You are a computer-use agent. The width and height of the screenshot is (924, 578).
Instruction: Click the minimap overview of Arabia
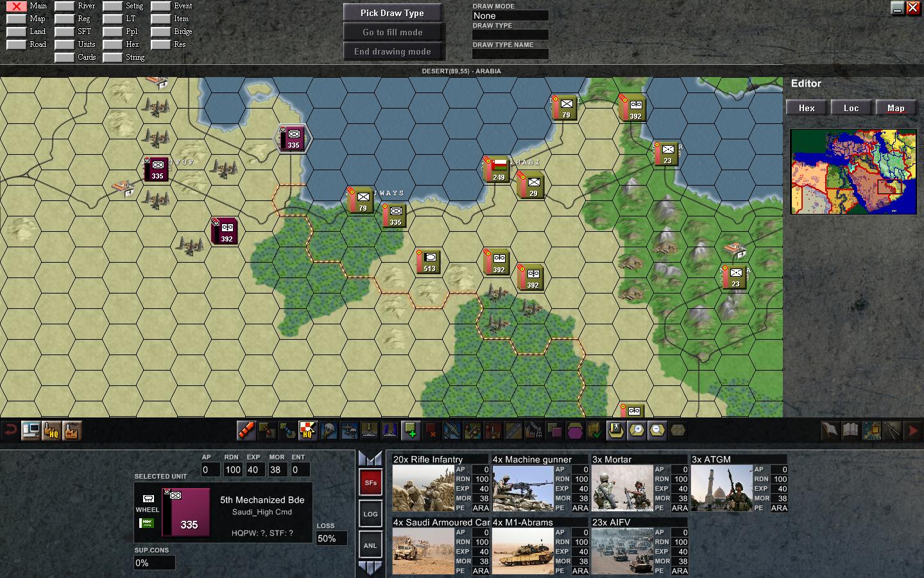coord(853,171)
